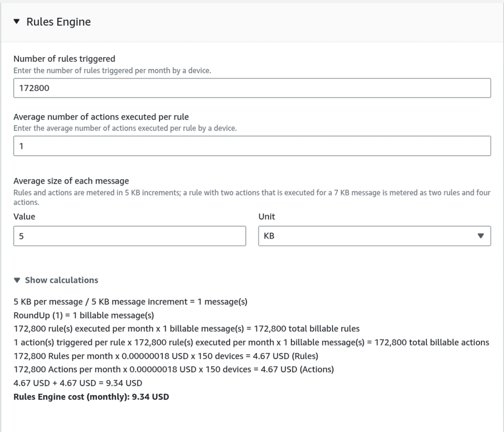Click the Average size of each message label
Screen dimensions: 504x432
(x=71, y=181)
